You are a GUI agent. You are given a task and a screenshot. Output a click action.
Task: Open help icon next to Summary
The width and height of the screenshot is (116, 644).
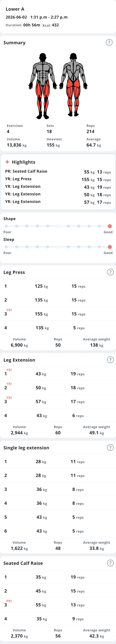(x=109, y=42)
